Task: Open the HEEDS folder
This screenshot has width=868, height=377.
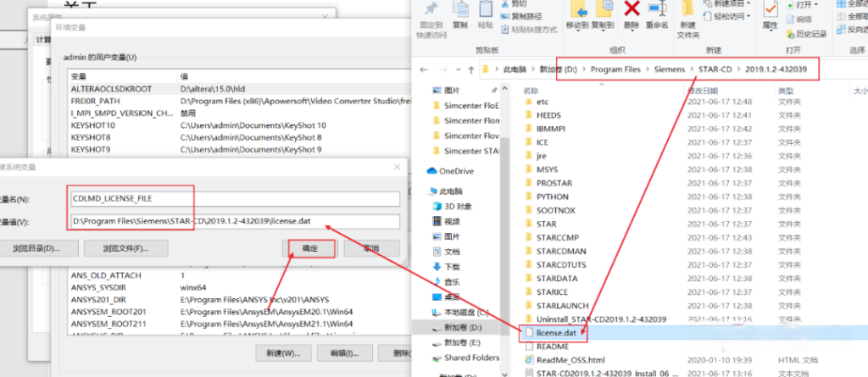Action: coord(548,115)
